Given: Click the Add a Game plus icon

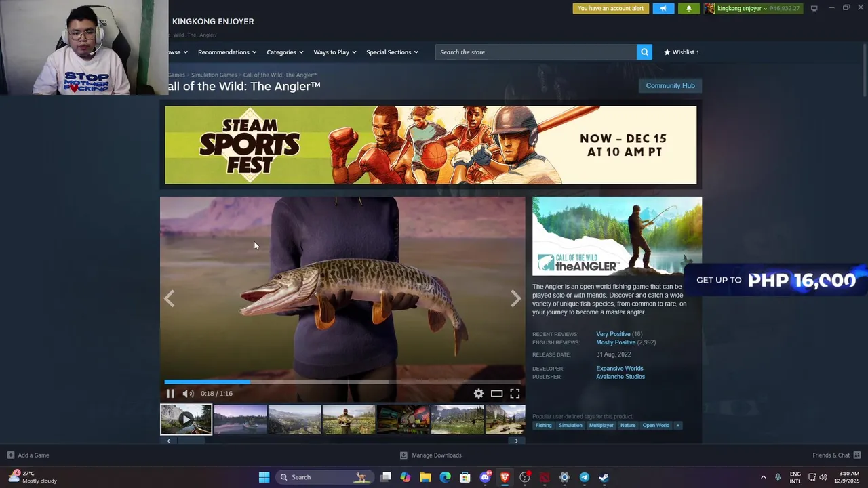Looking at the screenshot, I should pyautogui.click(x=10, y=455).
